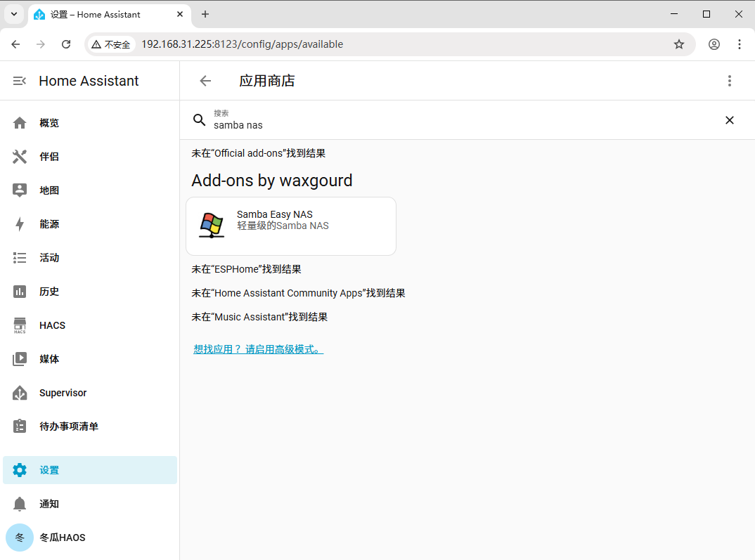Open the HACS store icon
Viewport: 755px width, 560px height.
(x=20, y=326)
